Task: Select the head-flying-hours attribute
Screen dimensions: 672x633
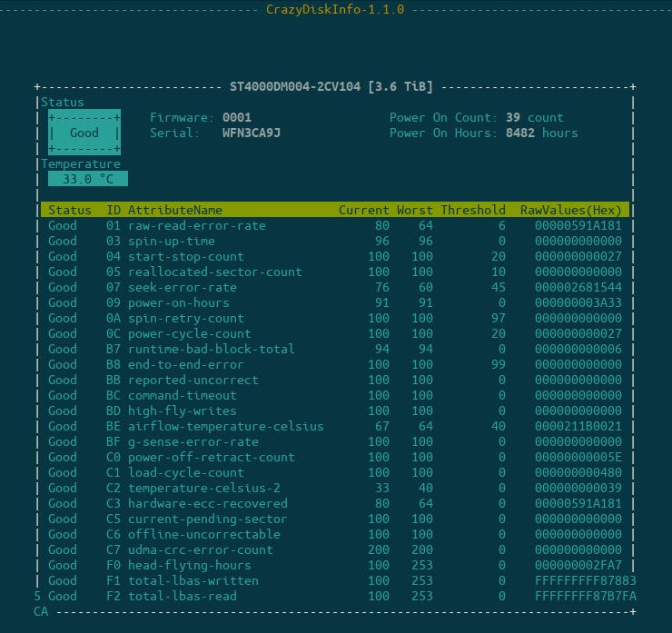Action: [x=190, y=565]
